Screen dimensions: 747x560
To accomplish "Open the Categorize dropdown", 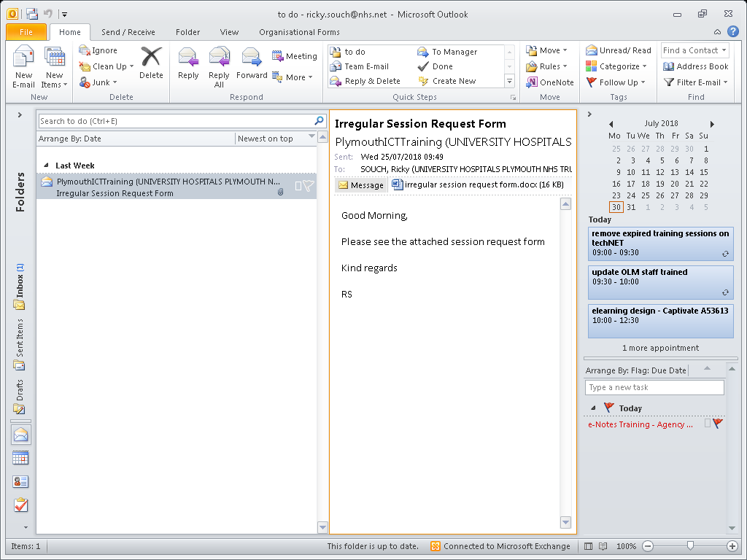I will coord(616,66).
